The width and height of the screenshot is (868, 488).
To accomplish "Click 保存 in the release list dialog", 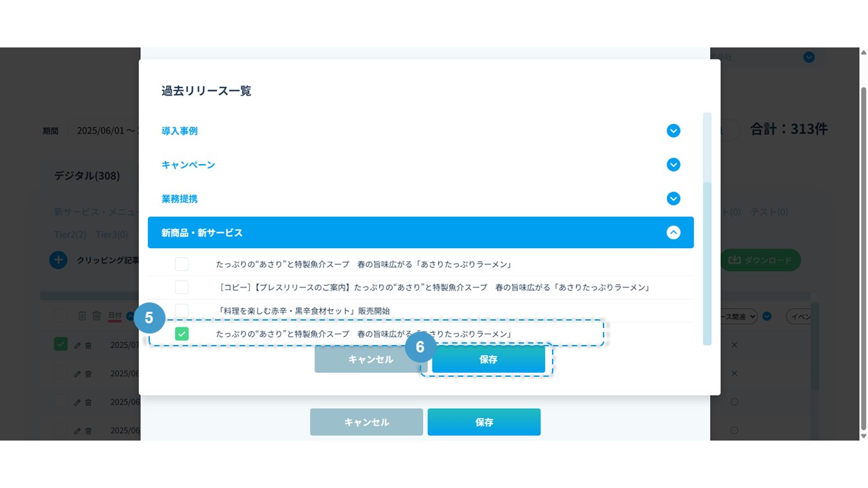I will tap(488, 359).
